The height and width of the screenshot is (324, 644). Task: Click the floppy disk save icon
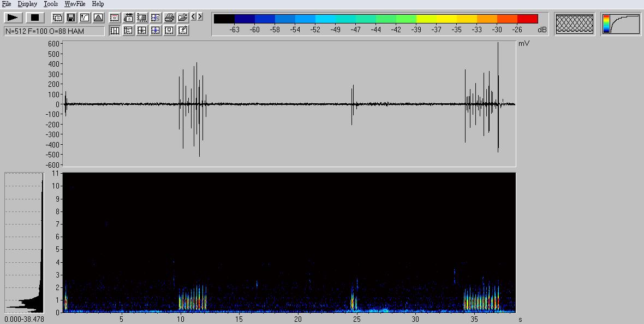pos(70,18)
